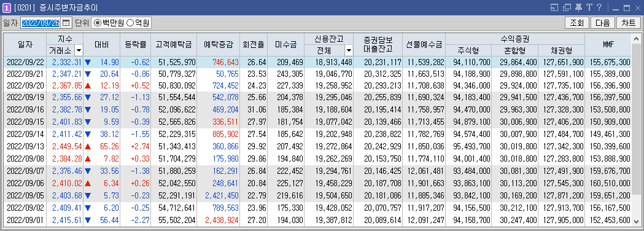Select the 2022/09/15 date cell

pos(25,122)
